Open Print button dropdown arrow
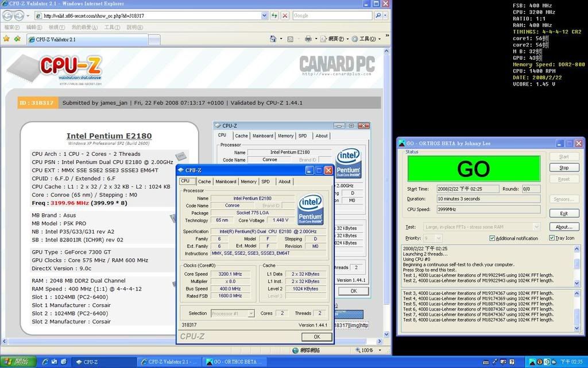588x368 pixels. [x=315, y=39]
